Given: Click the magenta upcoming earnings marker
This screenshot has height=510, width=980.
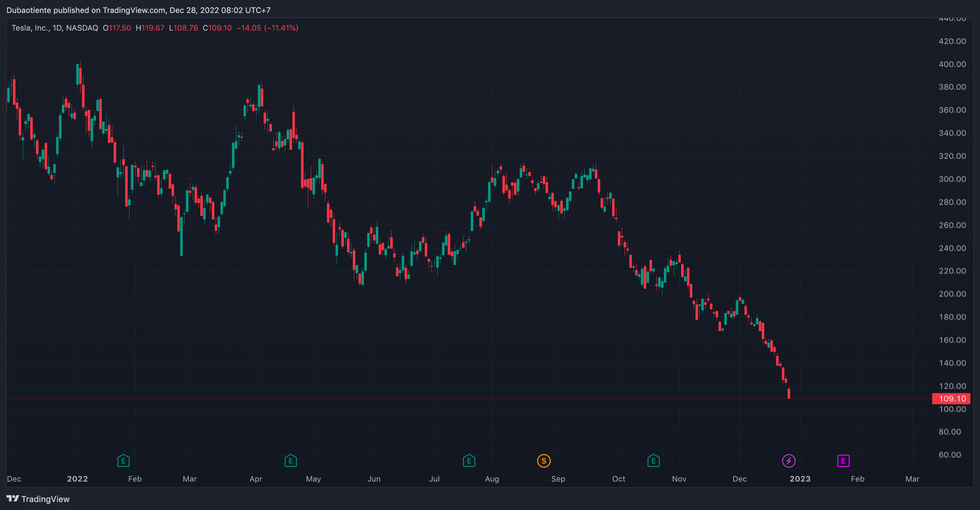Looking at the screenshot, I should (843, 461).
